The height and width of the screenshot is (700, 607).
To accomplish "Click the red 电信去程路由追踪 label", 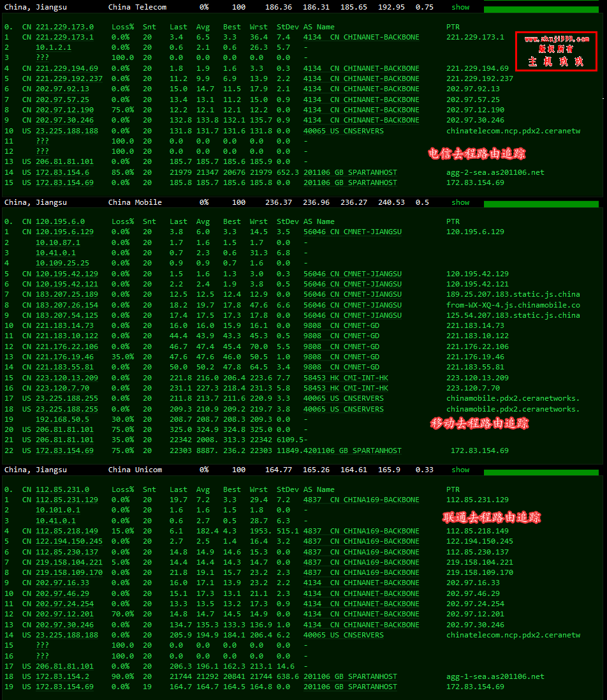I will point(477,154).
